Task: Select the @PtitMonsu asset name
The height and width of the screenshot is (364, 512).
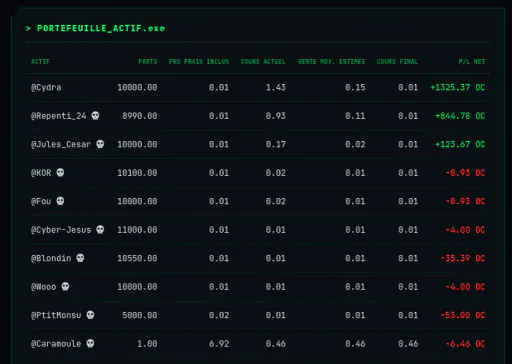Action: pos(56,315)
